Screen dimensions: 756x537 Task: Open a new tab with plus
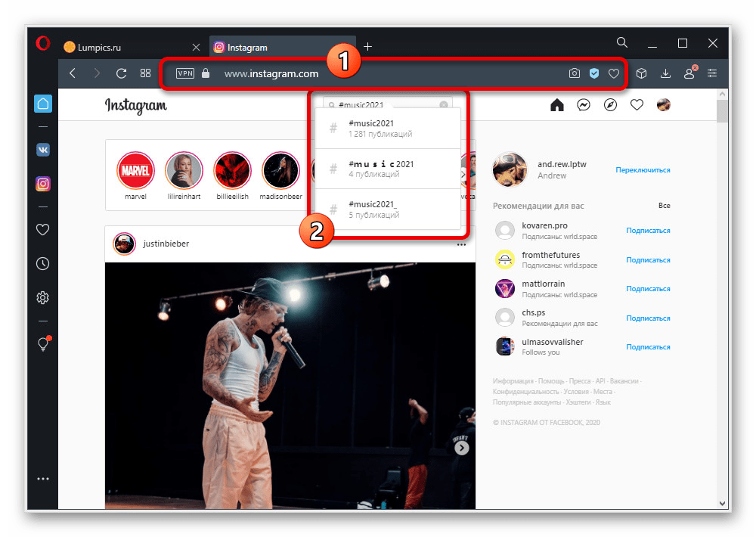coord(368,46)
